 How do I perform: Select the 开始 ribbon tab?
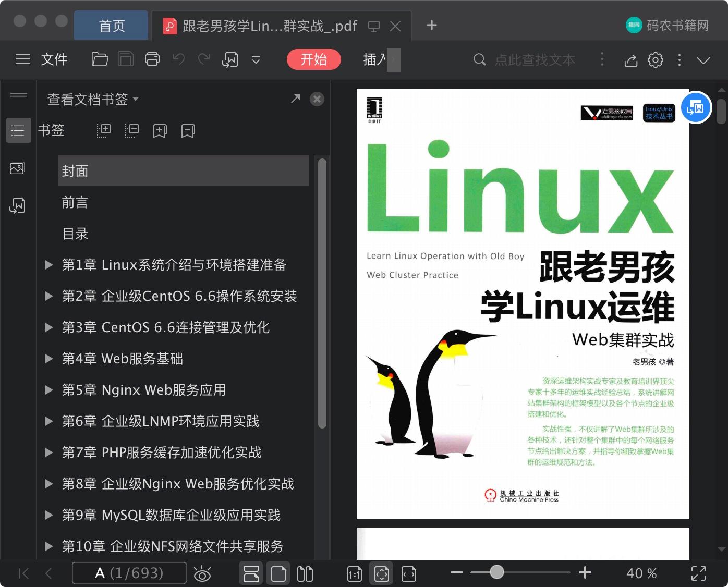coord(314,59)
